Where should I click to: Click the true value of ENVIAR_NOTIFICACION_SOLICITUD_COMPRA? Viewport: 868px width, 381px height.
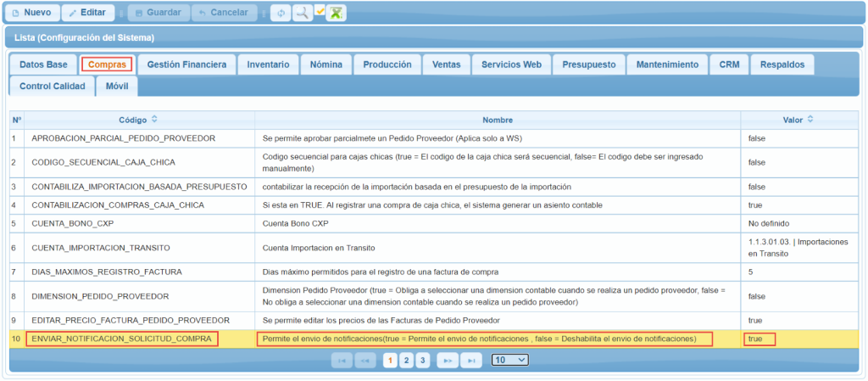pos(755,339)
